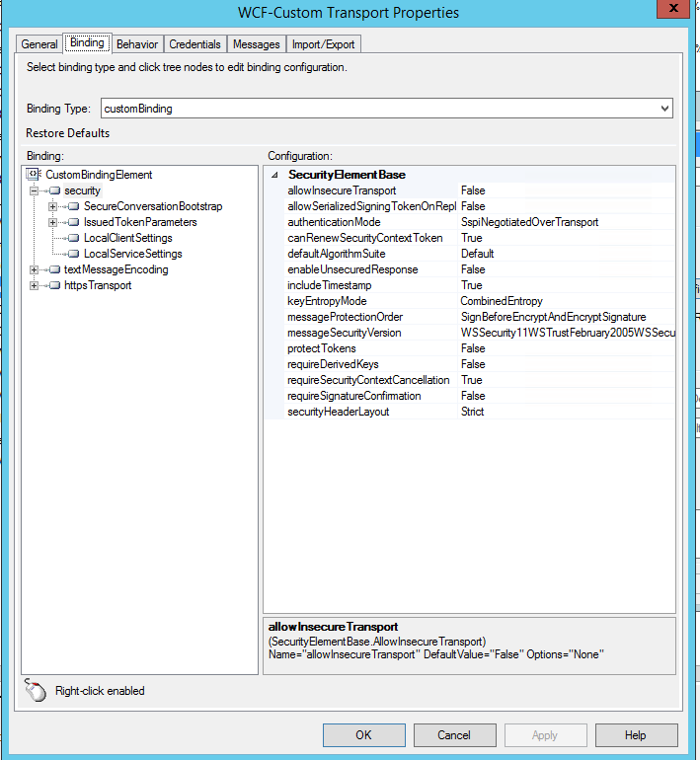
Task: Go to the Credentials tab
Action: pyautogui.click(x=194, y=44)
